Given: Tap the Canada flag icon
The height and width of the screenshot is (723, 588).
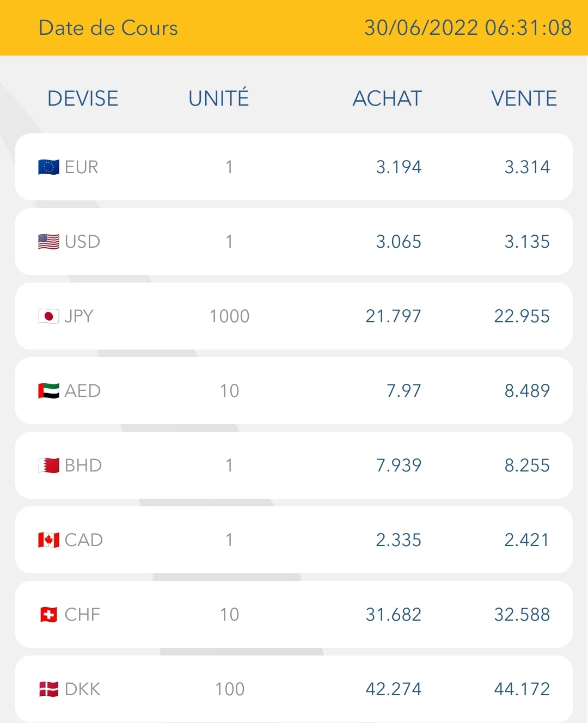Looking at the screenshot, I should tap(48, 540).
